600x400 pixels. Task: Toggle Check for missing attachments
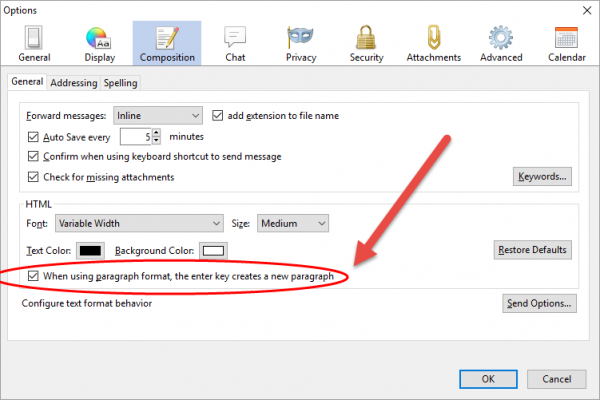click(33, 177)
